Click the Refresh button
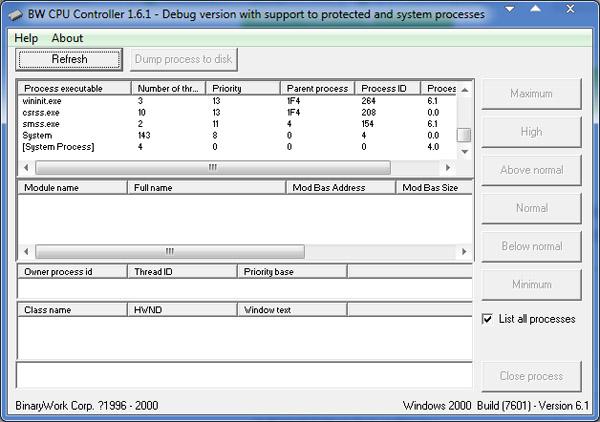The height and width of the screenshot is (422, 600). coord(69,60)
